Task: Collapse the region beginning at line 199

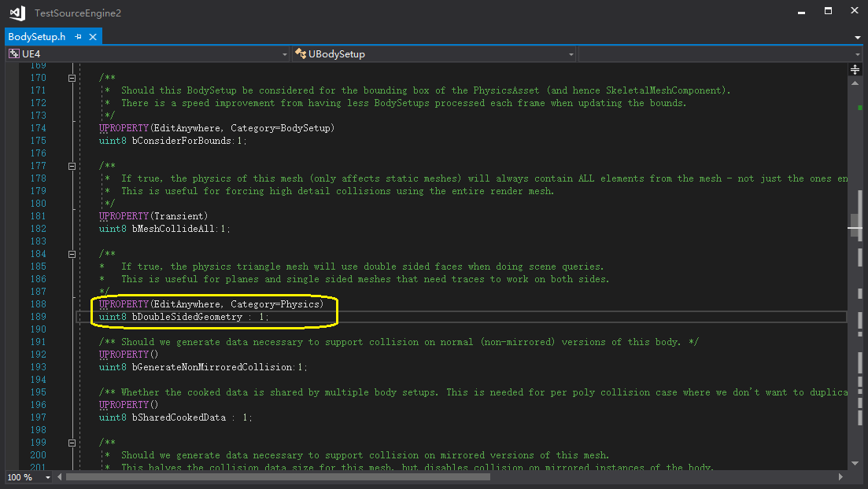Action: (x=72, y=442)
